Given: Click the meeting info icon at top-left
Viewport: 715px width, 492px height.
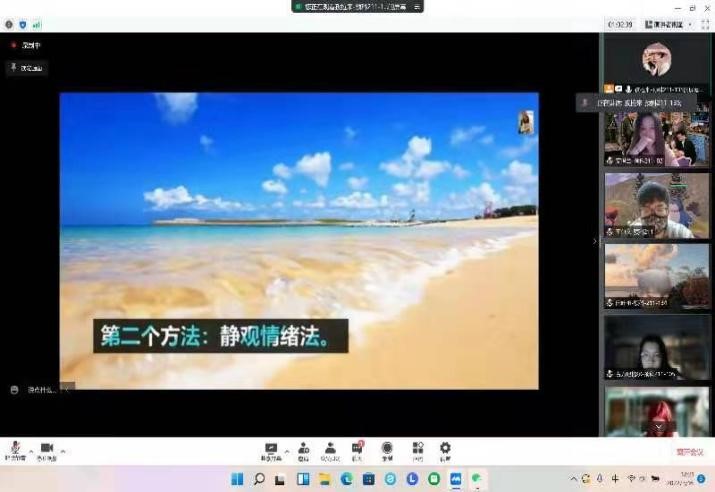Looking at the screenshot, I should [x=9, y=25].
